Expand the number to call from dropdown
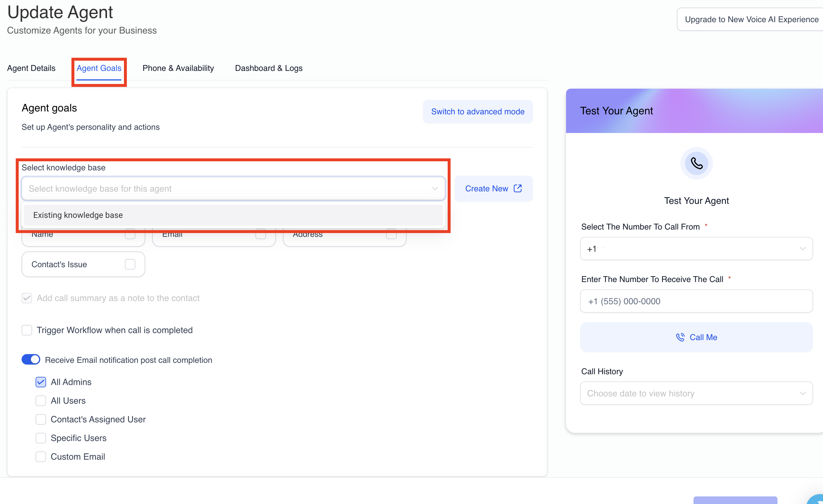This screenshot has width=823, height=504. (x=696, y=249)
